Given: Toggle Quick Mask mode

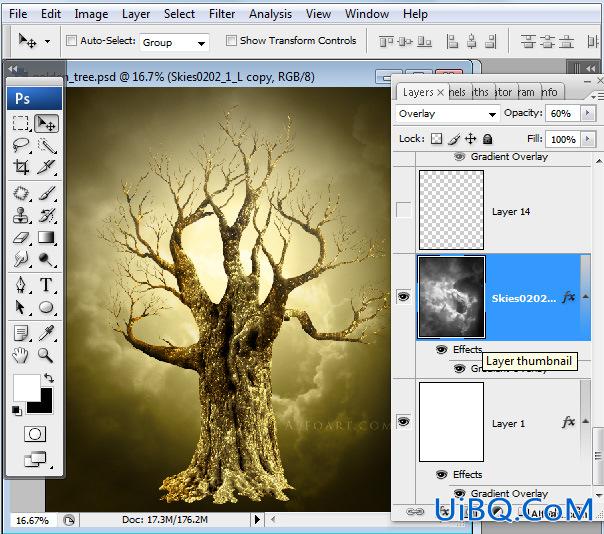Looking at the screenshot, I should coord(35,434).
